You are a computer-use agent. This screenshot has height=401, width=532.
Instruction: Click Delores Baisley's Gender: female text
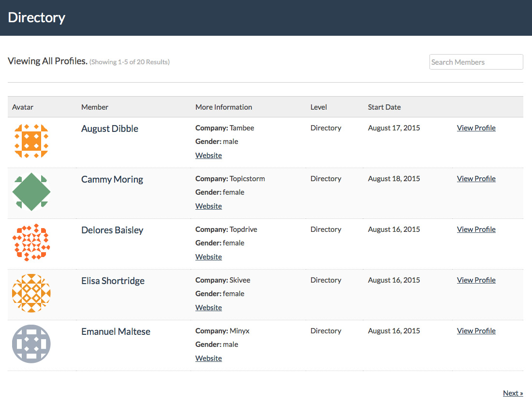220,243
